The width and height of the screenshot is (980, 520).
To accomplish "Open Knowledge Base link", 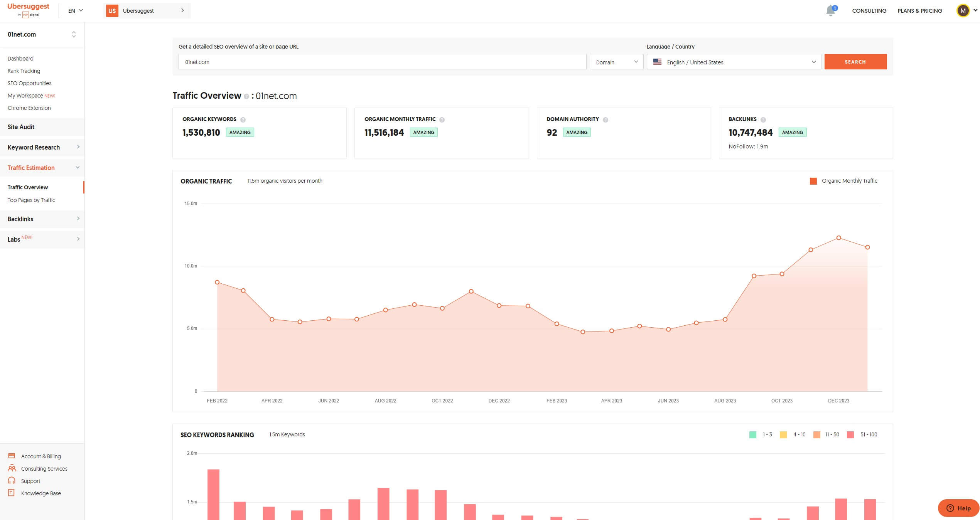I will point(41,493).
